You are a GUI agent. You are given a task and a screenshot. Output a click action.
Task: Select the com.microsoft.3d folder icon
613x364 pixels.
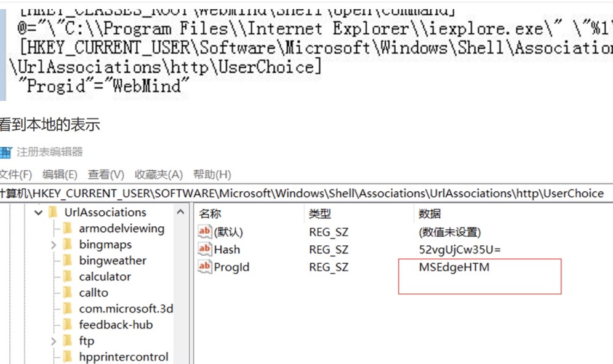click(x=68, y=309)
